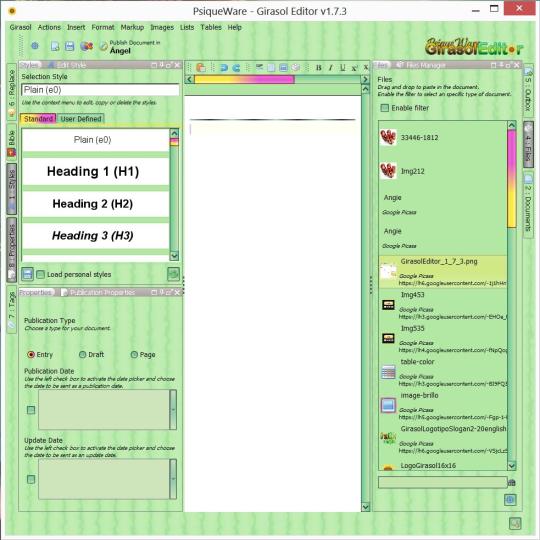This screenshot has height=540, width=540.
Task: Click the redo arrow icon in editor toolbar
Action: (236, 68)
